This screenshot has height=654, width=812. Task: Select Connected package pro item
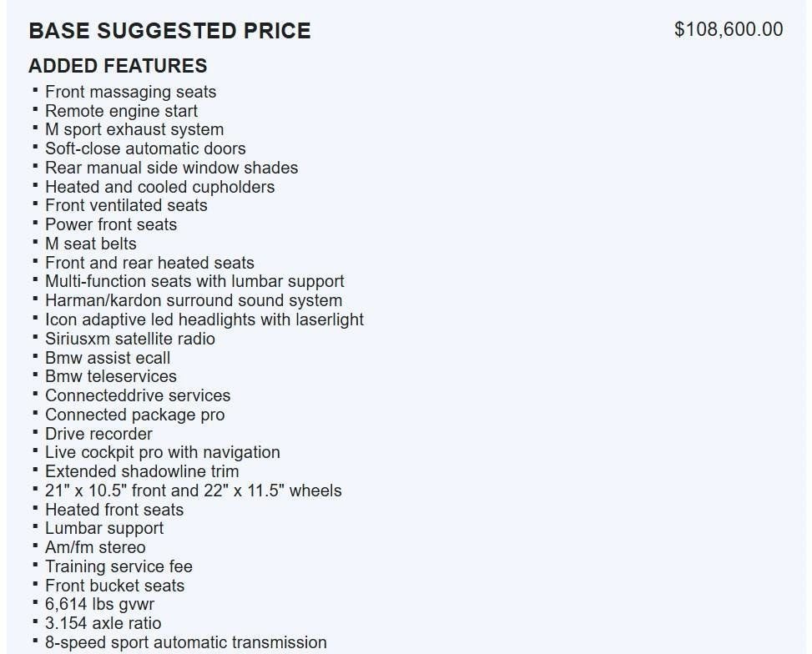point(134,415)
